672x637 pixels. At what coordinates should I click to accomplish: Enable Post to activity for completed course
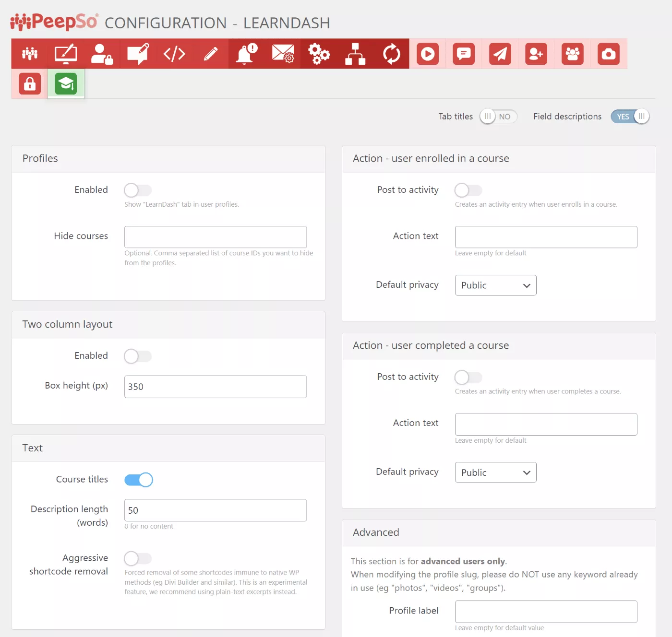468,377
